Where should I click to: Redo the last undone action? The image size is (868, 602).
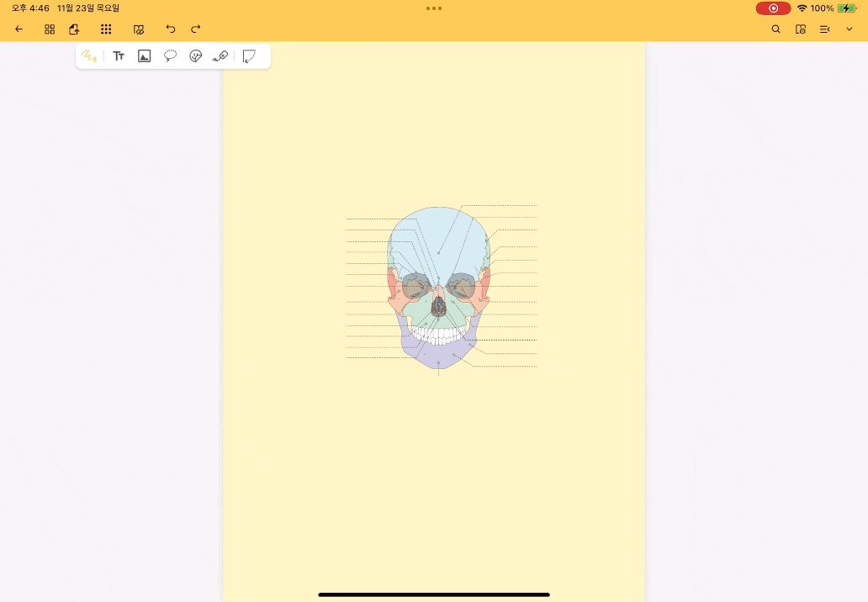click(x=195, y=29)
